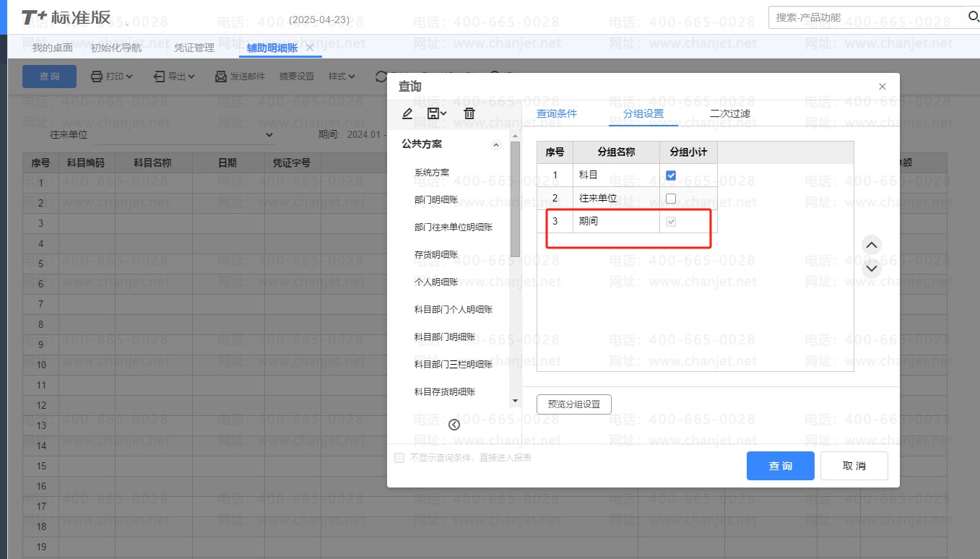This screenshot has height=559, width=980.
Task: Close the 查询 dialog with X
Action: pyautogui.click(x=882, y=87)
